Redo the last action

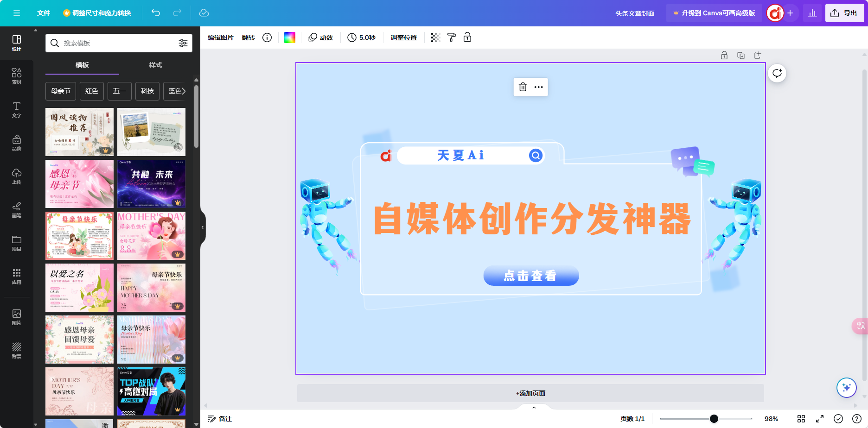pos(177,13)
